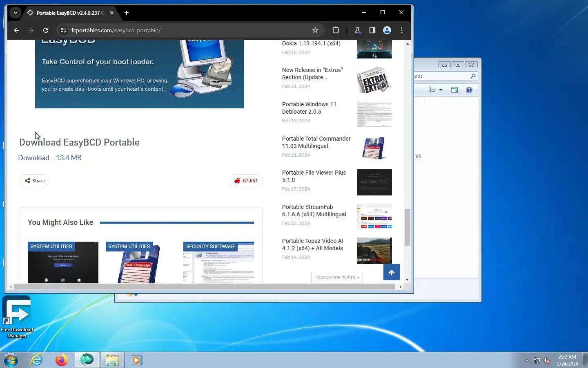Click the blue back-to-top arrow button
Image resolution: width=588 pixels, height=368 pixels.
[392, 272]
